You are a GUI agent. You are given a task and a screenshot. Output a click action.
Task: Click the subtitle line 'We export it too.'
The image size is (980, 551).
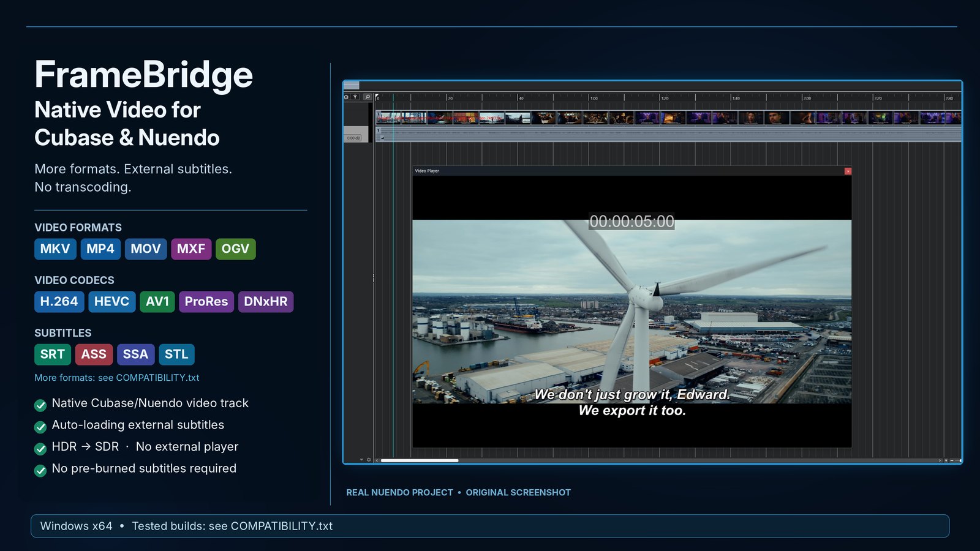(632, 411)
